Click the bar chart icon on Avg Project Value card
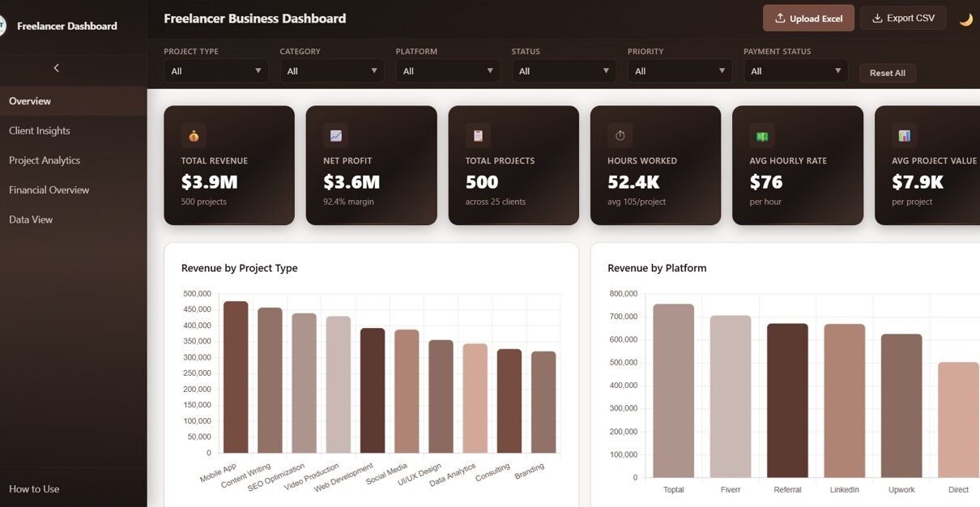This screenshot has height=507, width=980. point(904,136)
